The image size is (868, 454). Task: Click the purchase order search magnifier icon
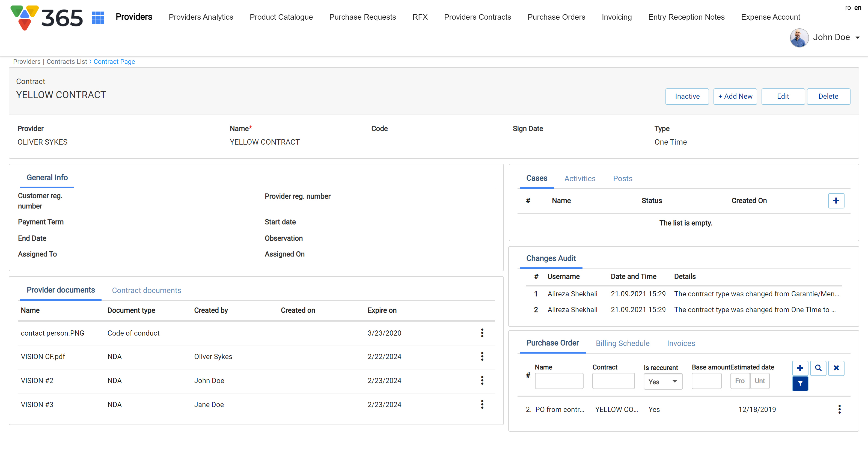click(x=818, y=368)
